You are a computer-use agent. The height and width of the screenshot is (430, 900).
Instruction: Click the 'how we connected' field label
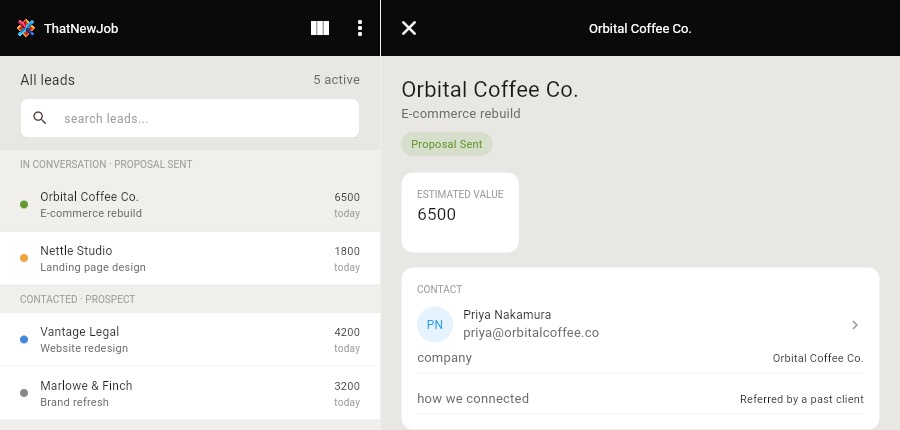tap(473, 398)
